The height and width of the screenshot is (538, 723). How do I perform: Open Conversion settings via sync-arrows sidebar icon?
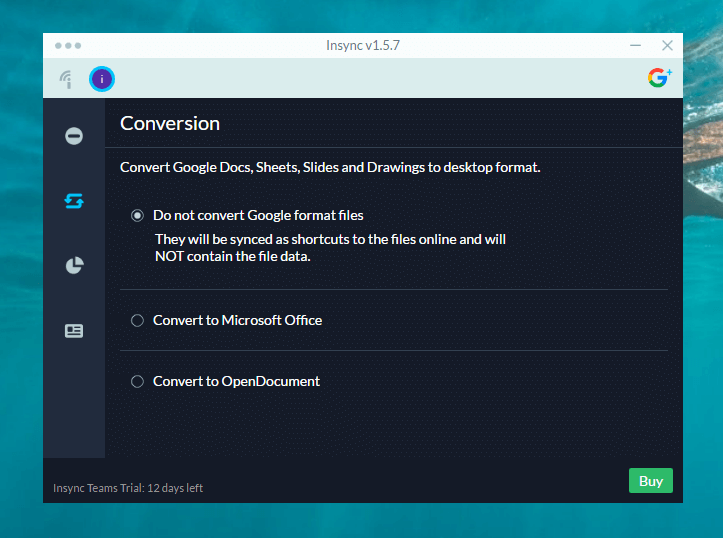tap(74, 201)
